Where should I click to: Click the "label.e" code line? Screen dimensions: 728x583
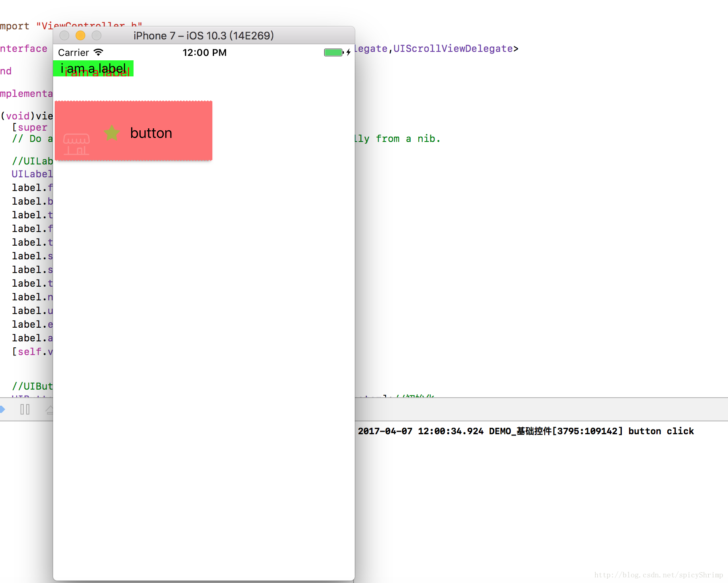33,324
